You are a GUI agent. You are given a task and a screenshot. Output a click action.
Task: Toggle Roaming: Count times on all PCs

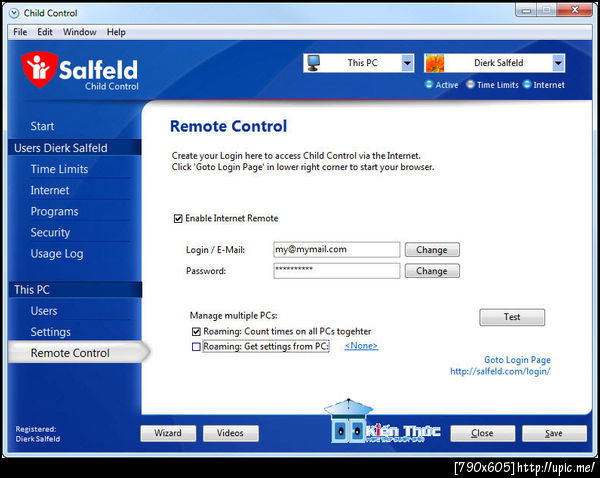(x=196, y=331)
